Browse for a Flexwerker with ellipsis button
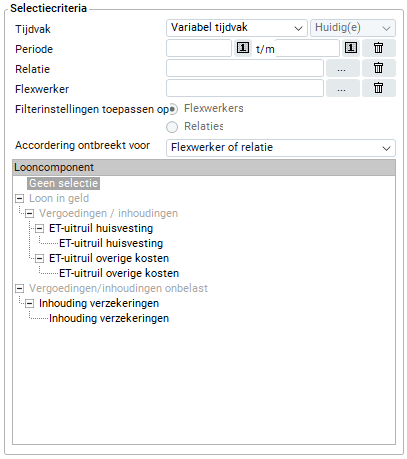 343,88
